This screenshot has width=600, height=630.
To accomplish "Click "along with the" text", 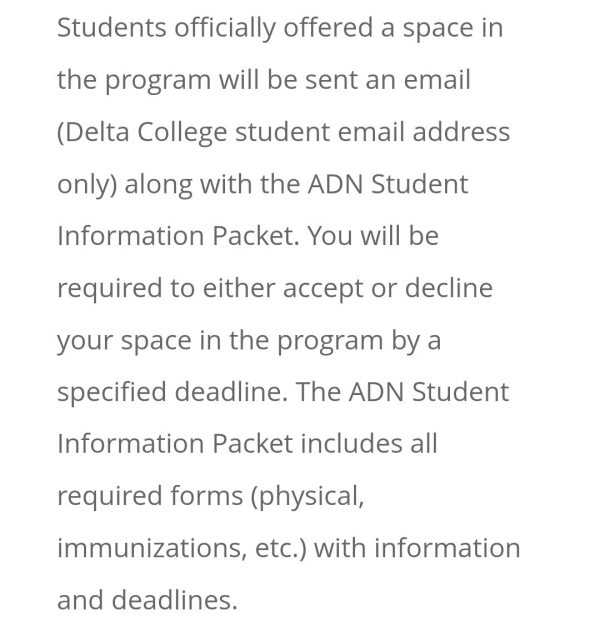I will [x=212, y=185].
